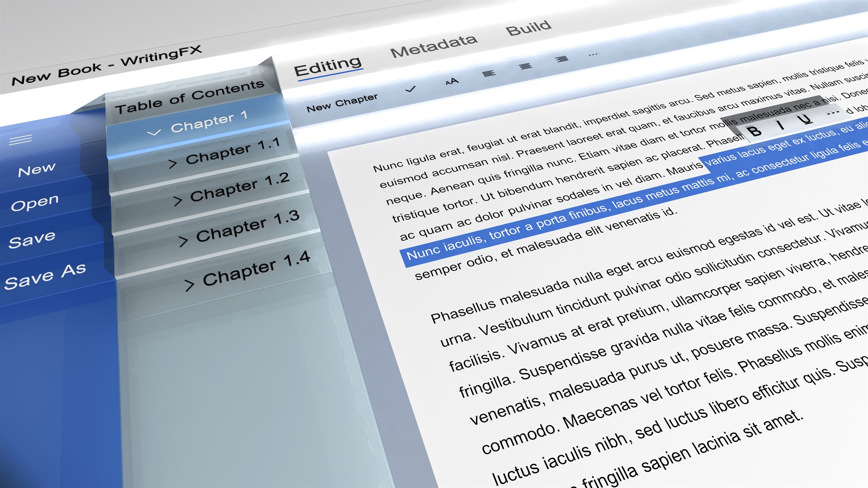Screen dimensions: 868x488
Task: Click Save As in sidebar
Action: 45,277
